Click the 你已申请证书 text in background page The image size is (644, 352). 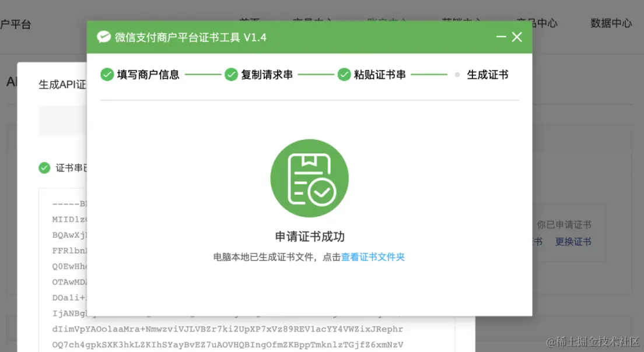click(x=564, y=225)
